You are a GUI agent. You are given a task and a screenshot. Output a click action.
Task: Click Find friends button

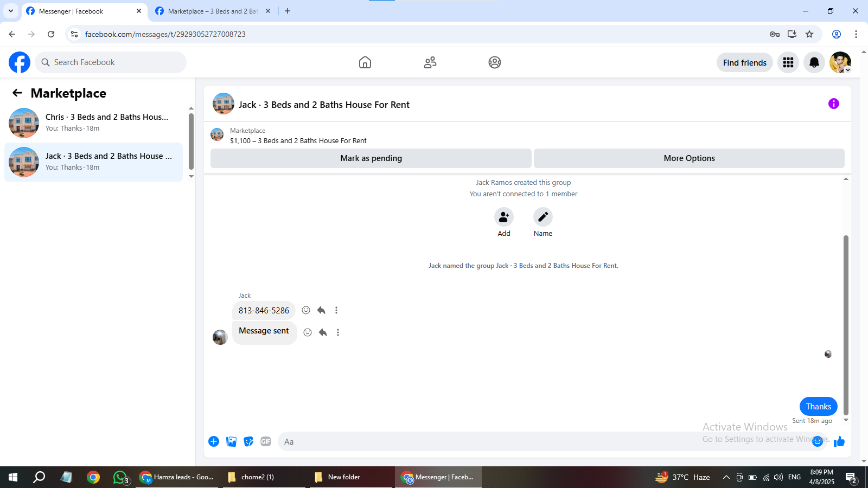tap(745, 62)
